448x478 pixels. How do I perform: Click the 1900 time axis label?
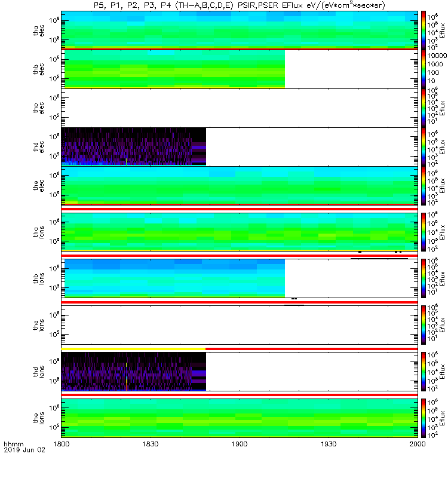pos(240,444)
